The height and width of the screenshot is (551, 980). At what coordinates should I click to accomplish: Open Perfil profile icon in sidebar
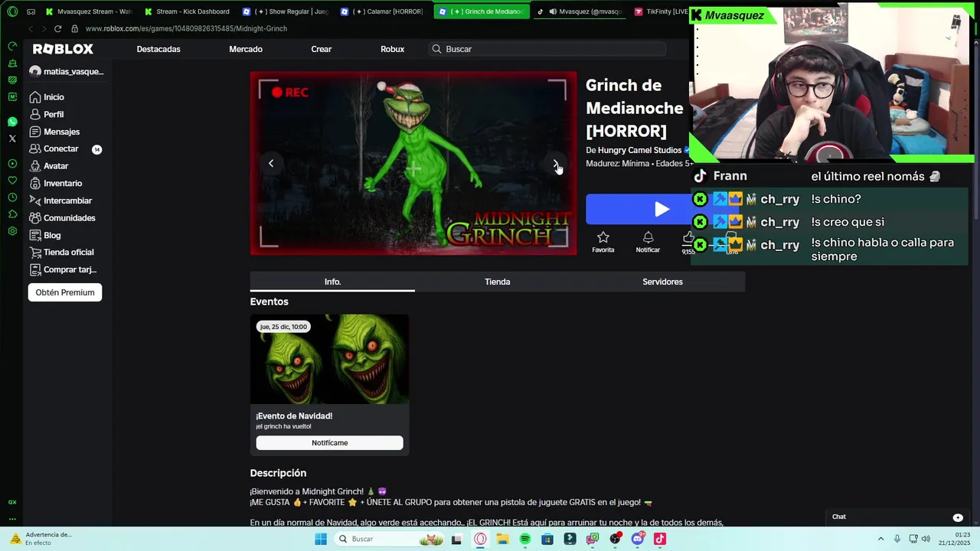tap(35, 114)
